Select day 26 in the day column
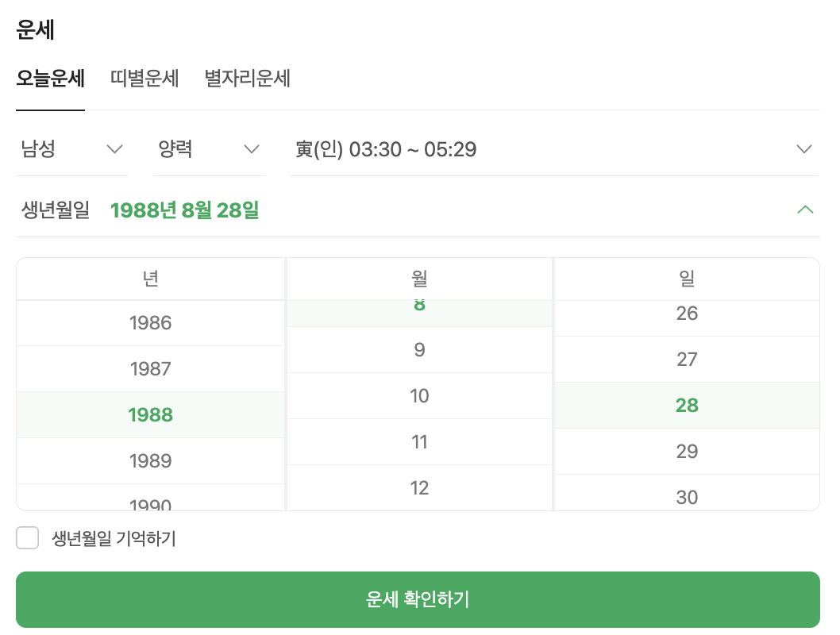The width and height of the screenshot is (840, 635). (687, 314)
